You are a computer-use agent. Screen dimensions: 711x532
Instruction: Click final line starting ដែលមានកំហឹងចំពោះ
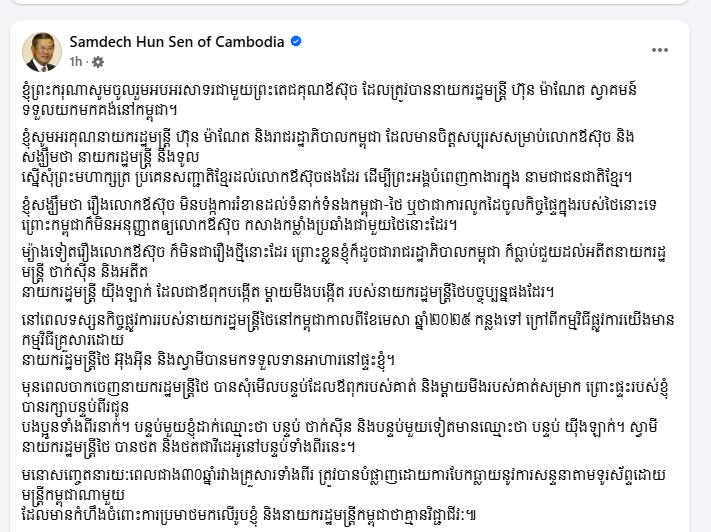(x=249, y=515)
